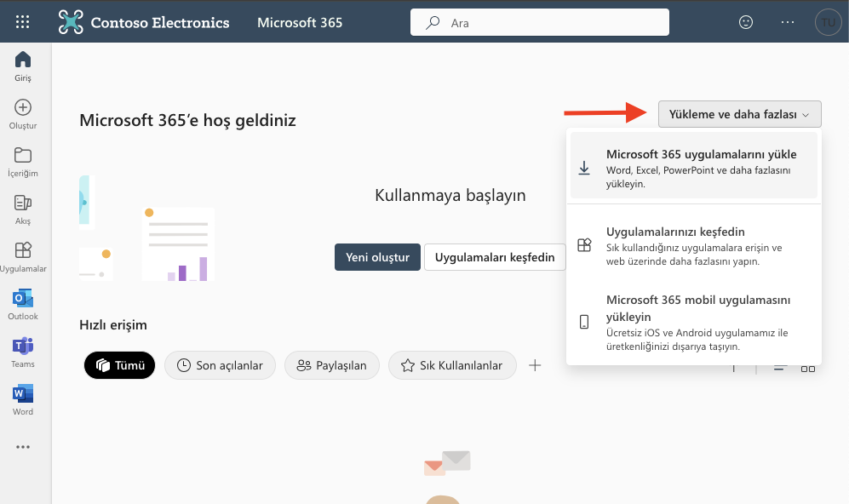Expand the sidebar three-dot more menu
The width and height of the screenshot is (849, 504).
click(23, 447)
